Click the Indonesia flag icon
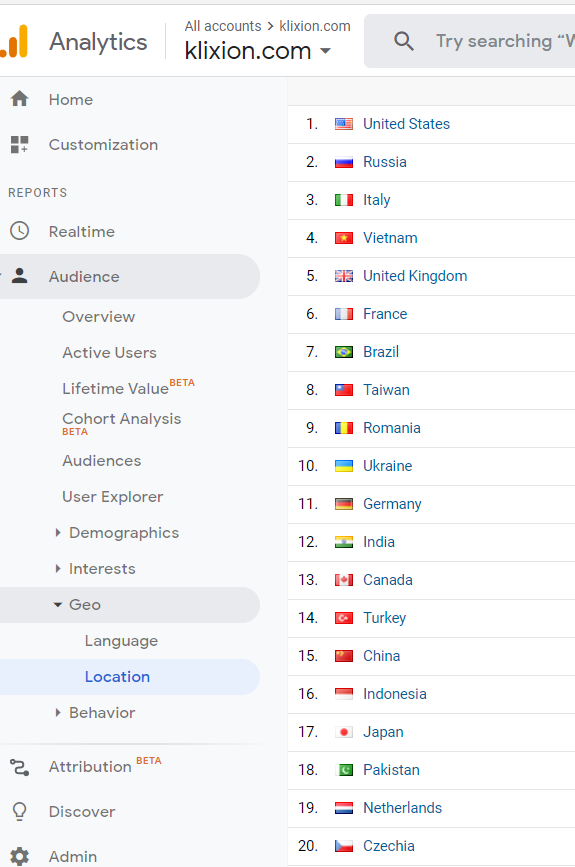This screenshot has height=867, width=575. pyautogui.click(x=344, y=694)
